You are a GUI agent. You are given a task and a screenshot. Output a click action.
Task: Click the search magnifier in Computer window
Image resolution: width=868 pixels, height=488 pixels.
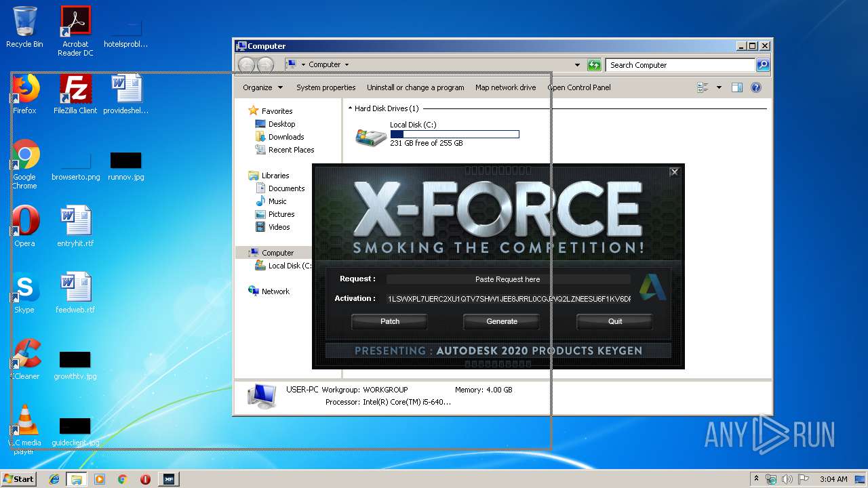tap(763, 65)
